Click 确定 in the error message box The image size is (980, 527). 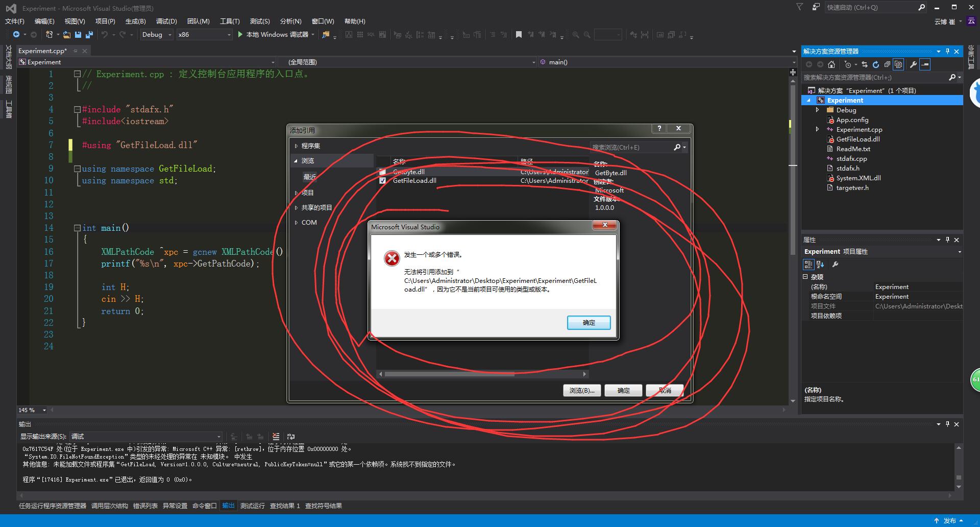coord(589,323)
